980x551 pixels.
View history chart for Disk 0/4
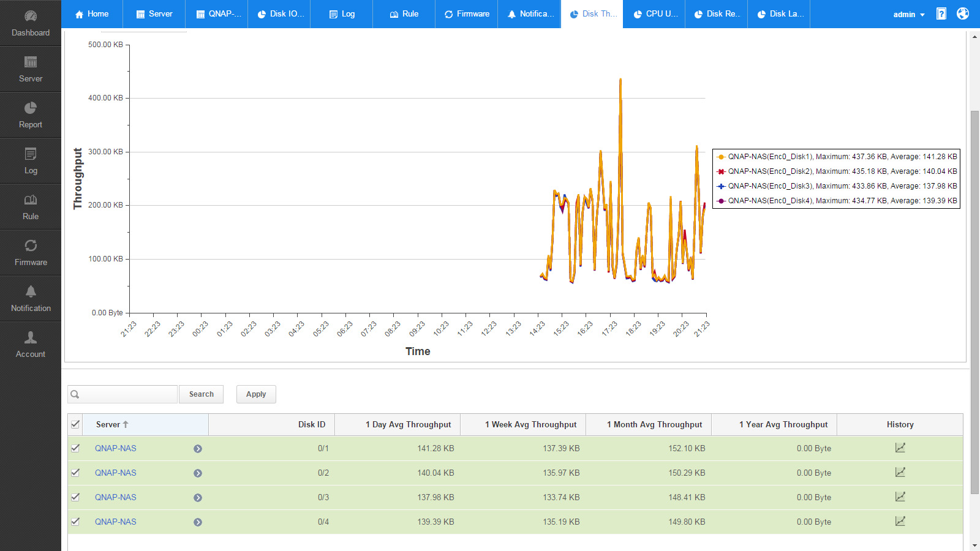900,522
